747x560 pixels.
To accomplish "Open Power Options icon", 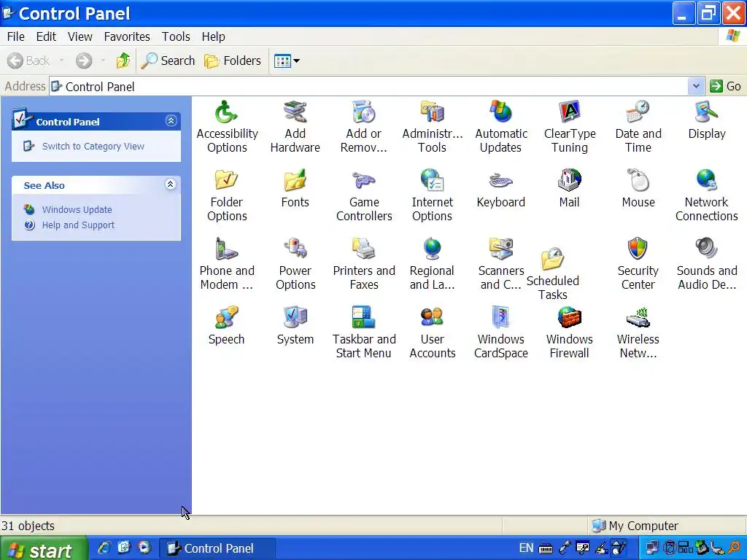I will 295,249.
